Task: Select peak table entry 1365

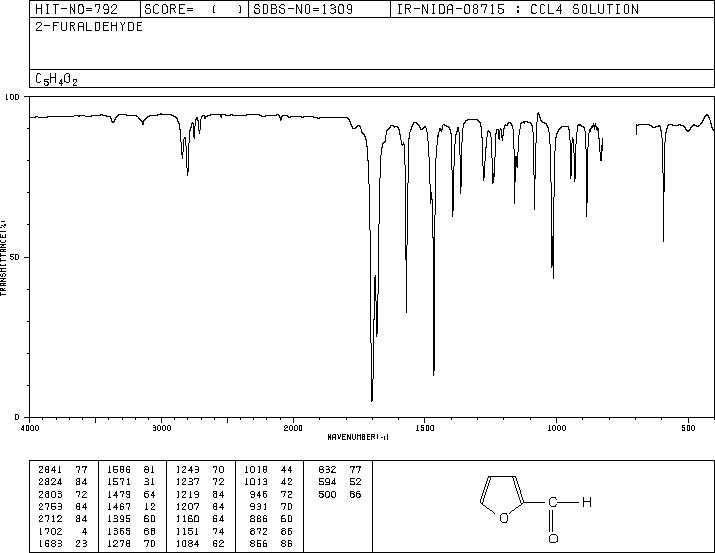Action: 119,531
